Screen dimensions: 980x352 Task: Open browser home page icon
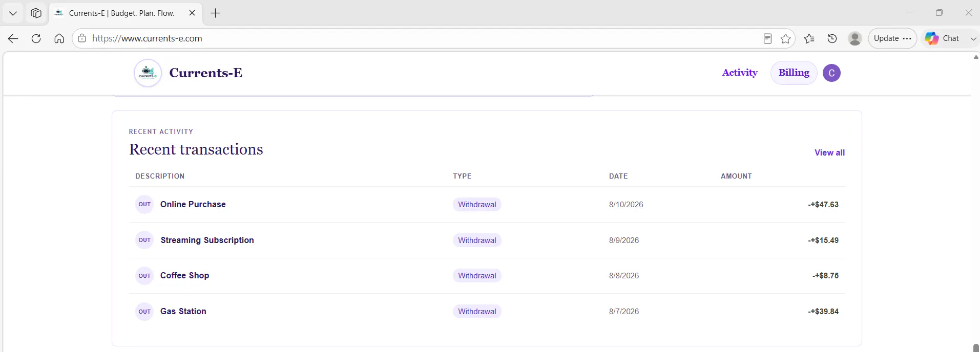(x=59, y=38)
